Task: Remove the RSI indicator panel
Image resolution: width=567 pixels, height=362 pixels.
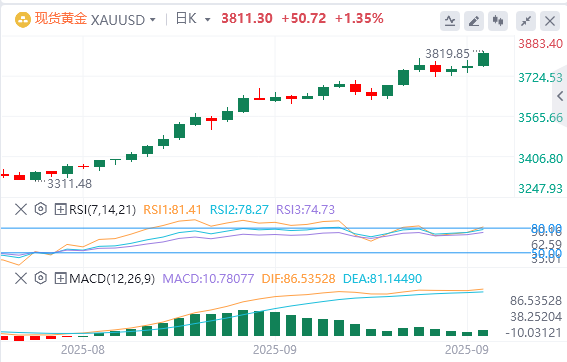Action: [x=21, y=209]
